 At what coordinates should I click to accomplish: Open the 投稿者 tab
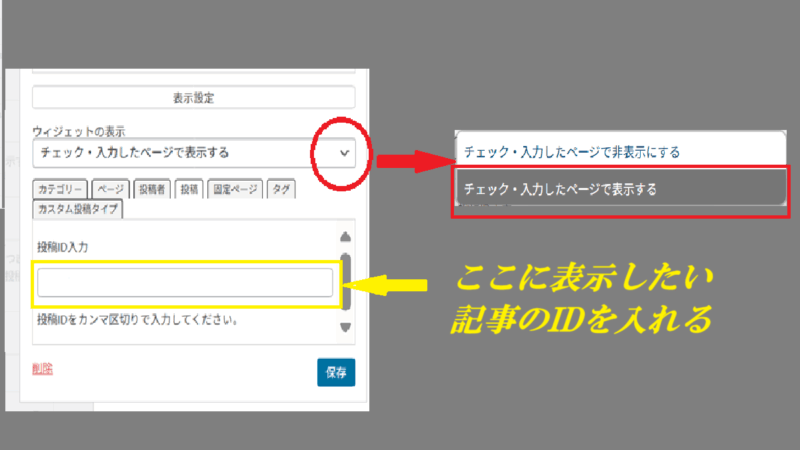pyautogui.click(x=152, y=189)
